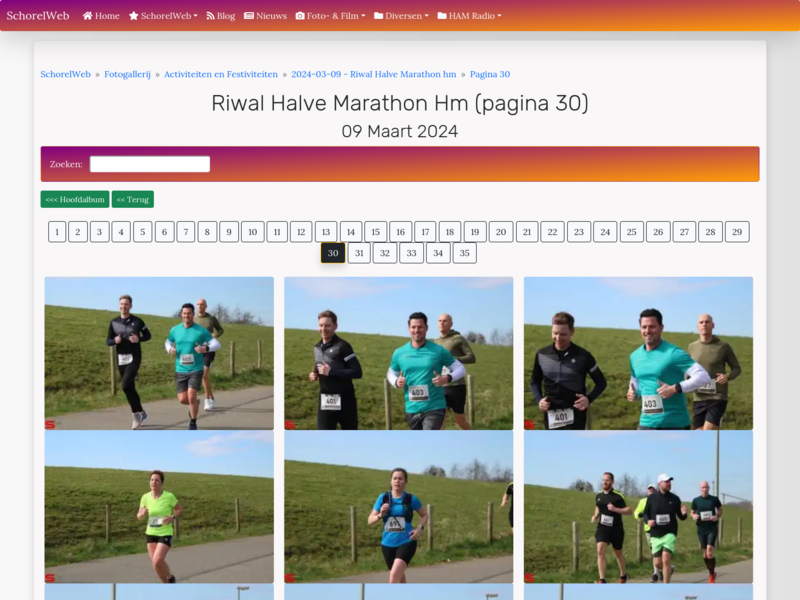This screenshot has width=800, height=600.
Task: Jump to gallery page 8
Action: (207, 232)
